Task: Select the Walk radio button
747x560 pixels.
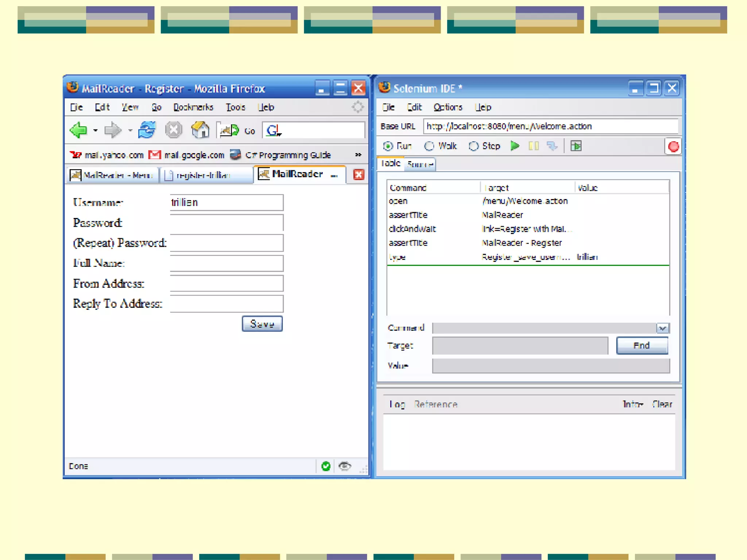Action: coord(429,146)
